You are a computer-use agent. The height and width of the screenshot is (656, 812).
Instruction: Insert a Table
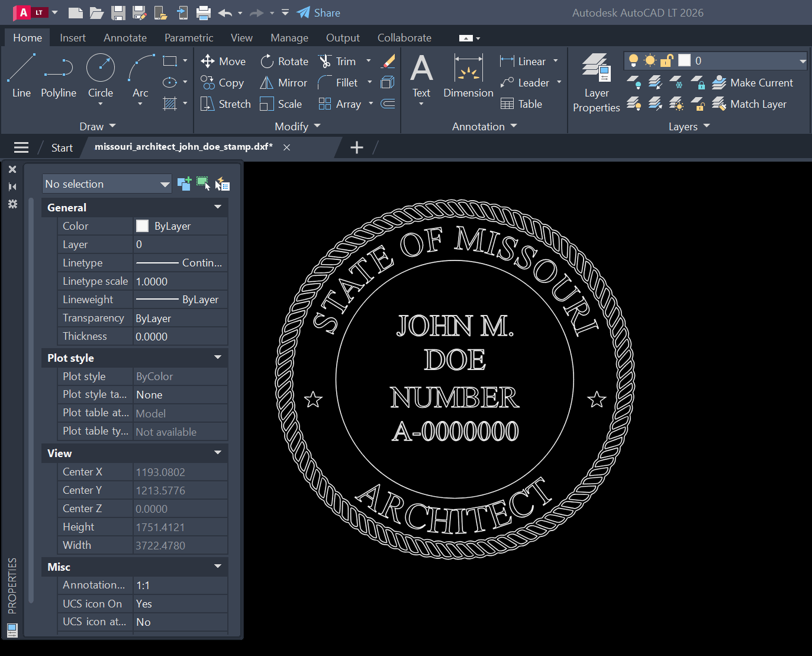pyautogui.click(x=521, y=104)
